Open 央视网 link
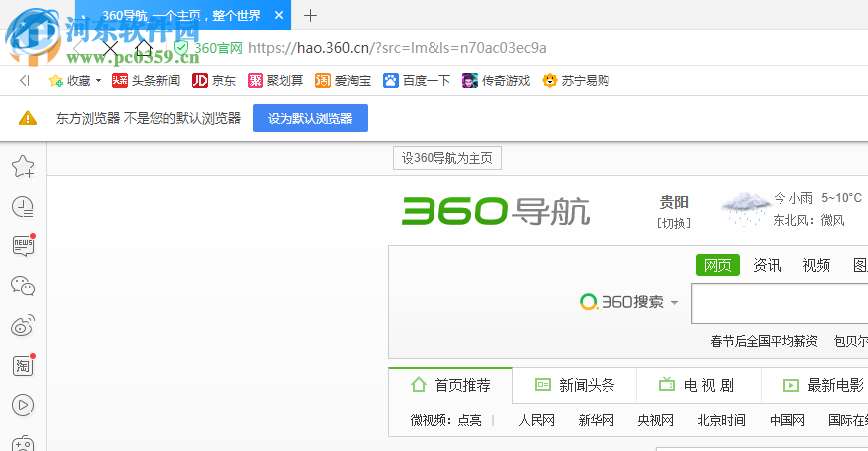The image size is (868, 451). coord(655,420)
